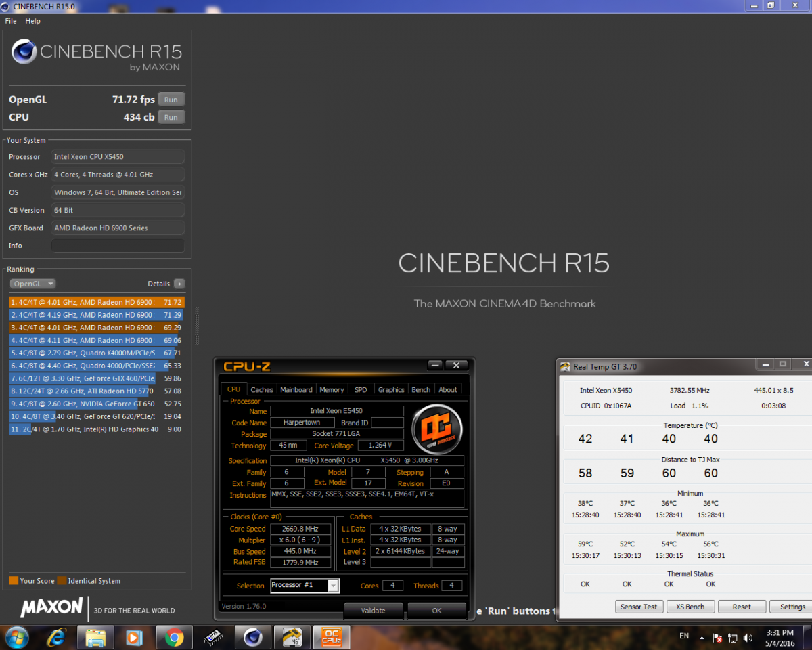This screenshot has width=812, height=650.
Task: Open the Help menu in Cinebench
Action: coord(33,21)
